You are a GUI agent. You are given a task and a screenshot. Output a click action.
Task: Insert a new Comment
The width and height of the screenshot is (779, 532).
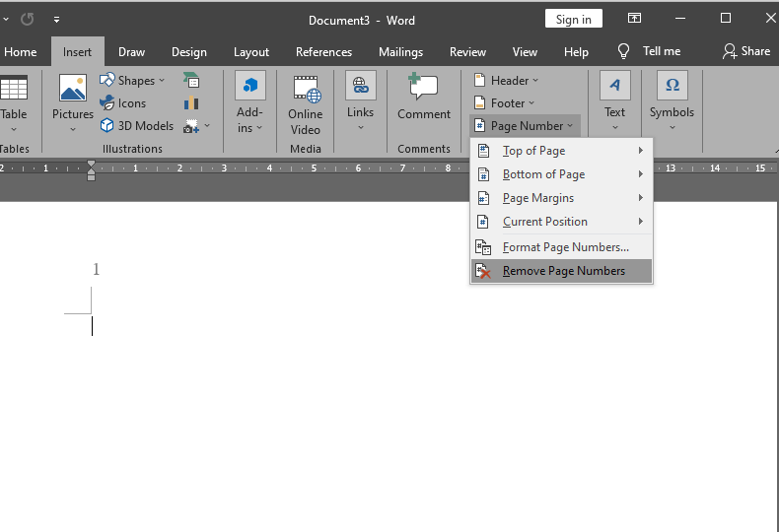pos(424,101)
